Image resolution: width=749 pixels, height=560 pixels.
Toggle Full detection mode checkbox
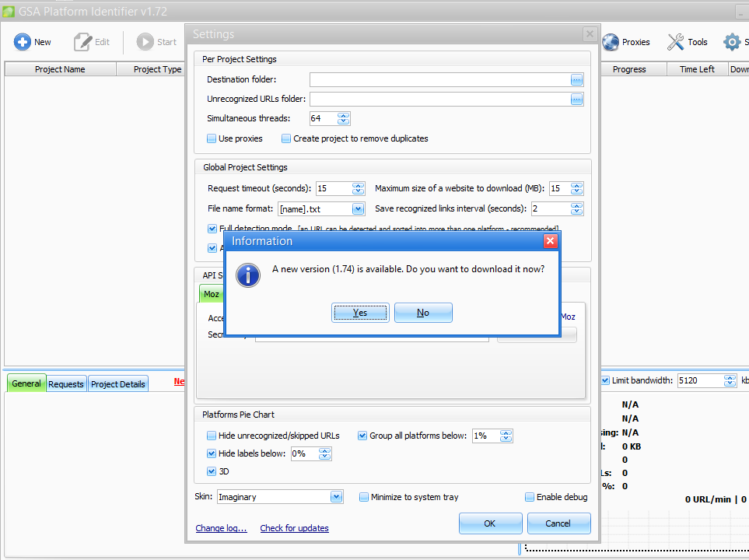click(x=212, y=229)
